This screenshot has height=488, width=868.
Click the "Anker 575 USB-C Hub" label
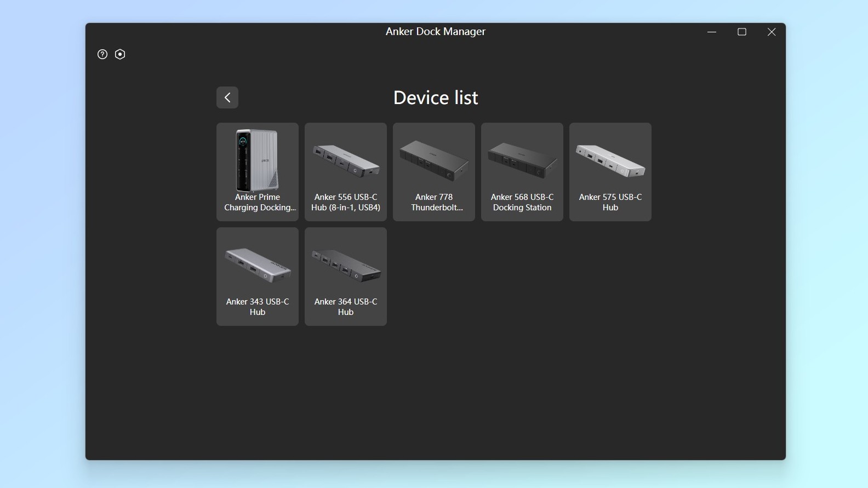click(x=610, y=202)
